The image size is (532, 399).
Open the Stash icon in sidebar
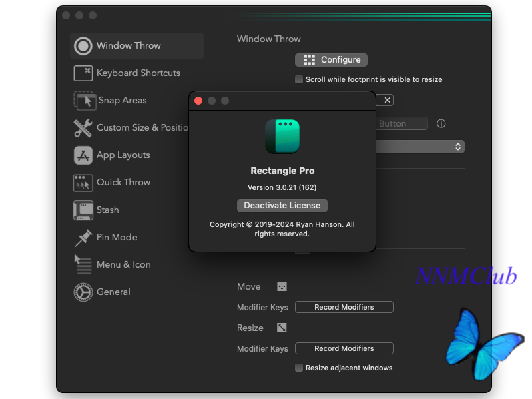tap(83, 210)
